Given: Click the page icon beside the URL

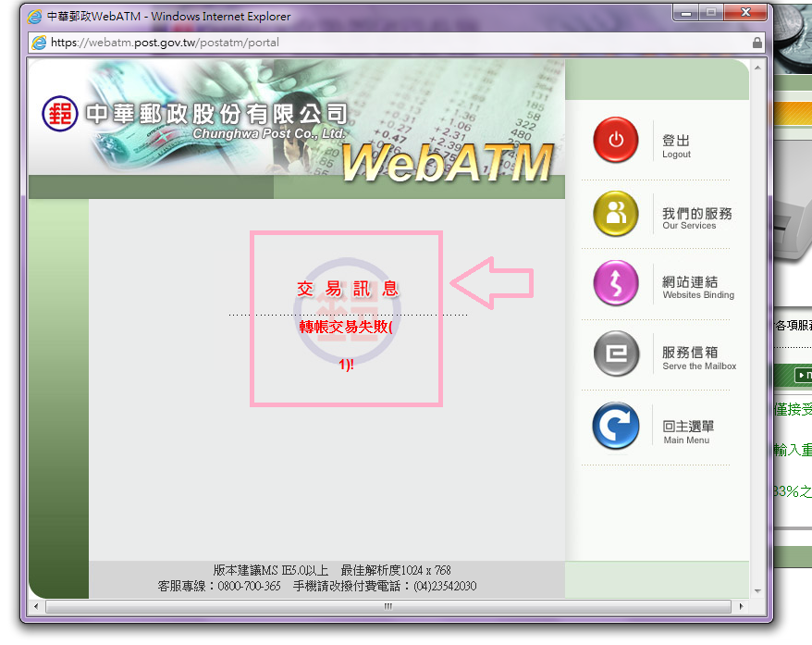Looking at the screenshot, I should [40, 43].
